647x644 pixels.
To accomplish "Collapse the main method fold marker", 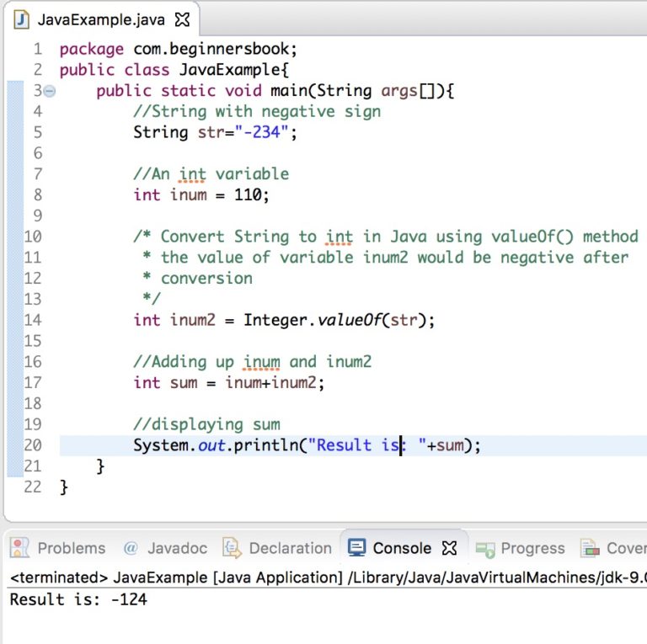I will point(49,91).
